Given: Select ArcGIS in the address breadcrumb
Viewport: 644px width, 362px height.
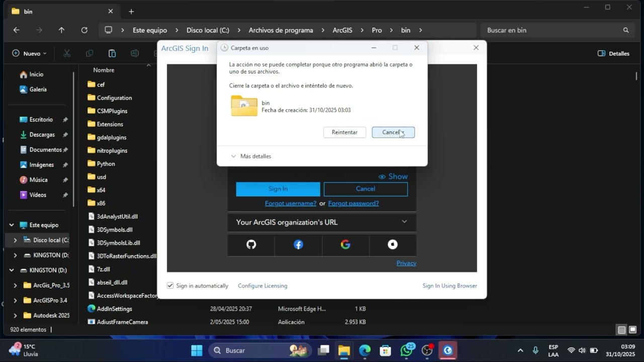Looking at the screenshot, I should (x=343, y=30).
